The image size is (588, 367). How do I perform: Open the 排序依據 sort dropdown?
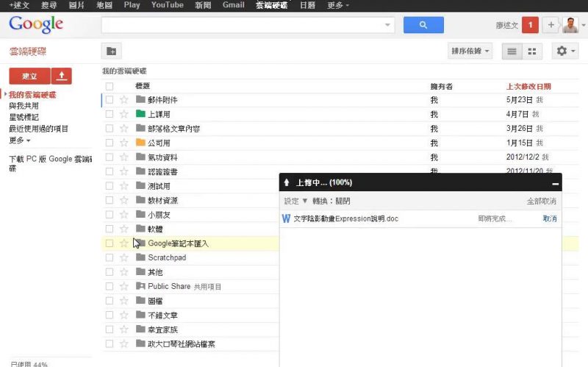click(x=470, y=51)
